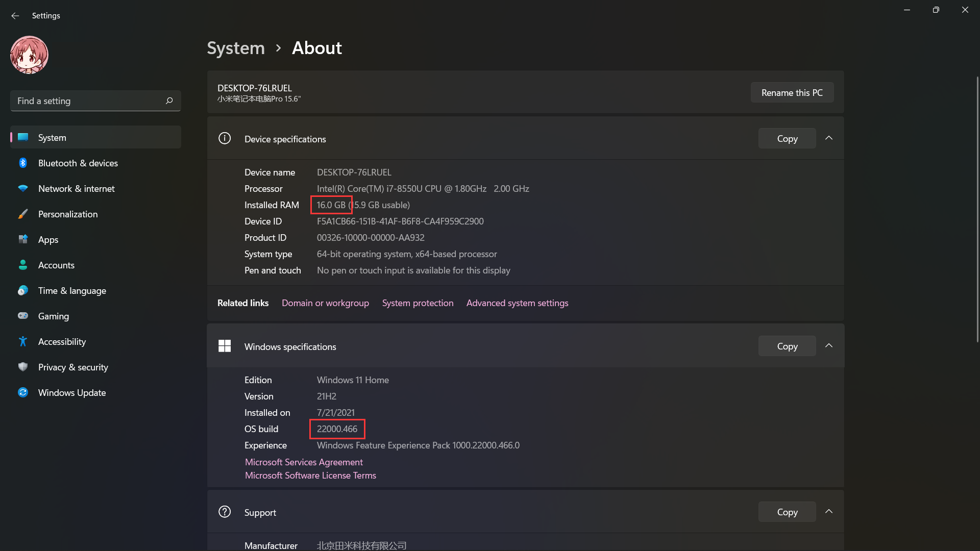Copy the Support information

[787, 512]
